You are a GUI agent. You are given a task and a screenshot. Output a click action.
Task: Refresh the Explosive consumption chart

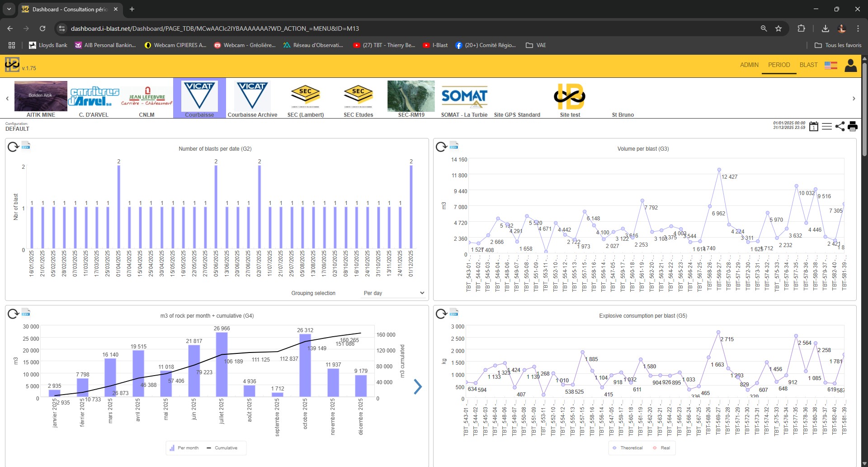point(440,313)
